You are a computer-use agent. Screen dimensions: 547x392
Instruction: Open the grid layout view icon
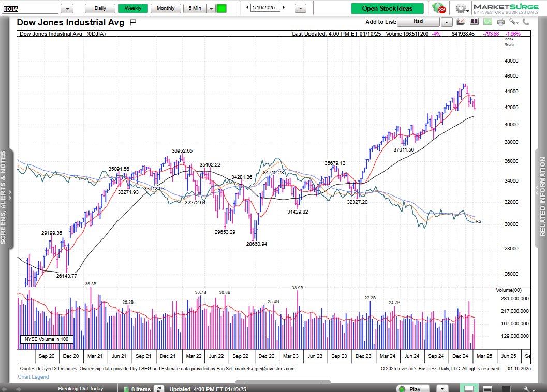point(474,22)
